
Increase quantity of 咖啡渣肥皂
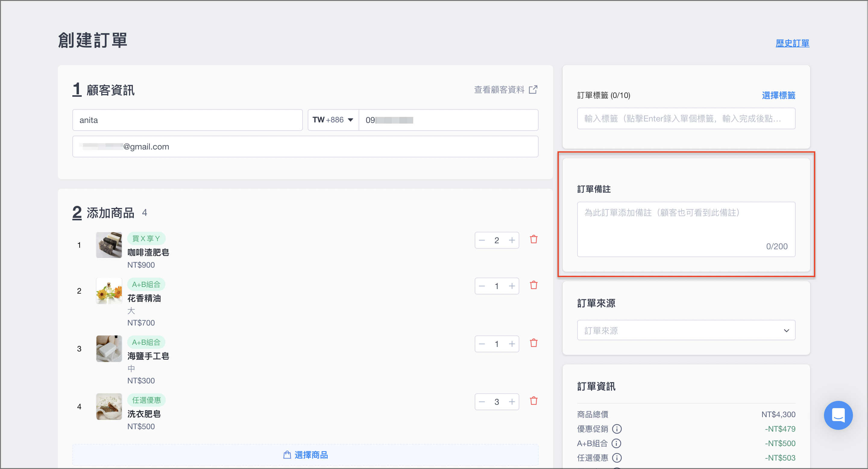[x=512, y=240]
